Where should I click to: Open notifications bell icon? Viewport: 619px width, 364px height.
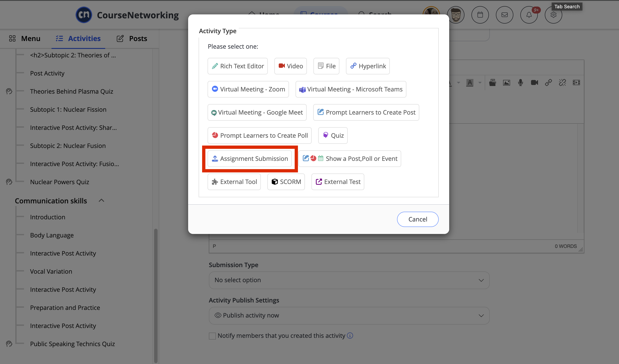pyautogui.click(x=529, y=15)
